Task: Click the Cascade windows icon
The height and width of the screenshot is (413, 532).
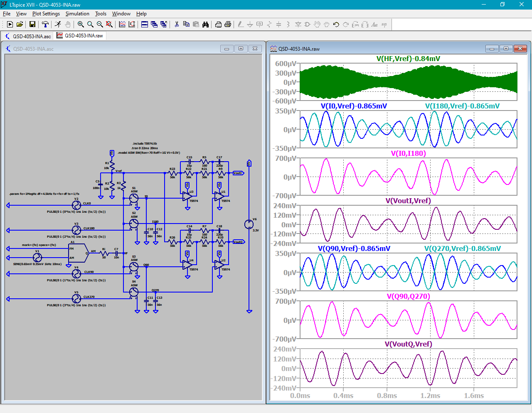Action: (154, 25)
